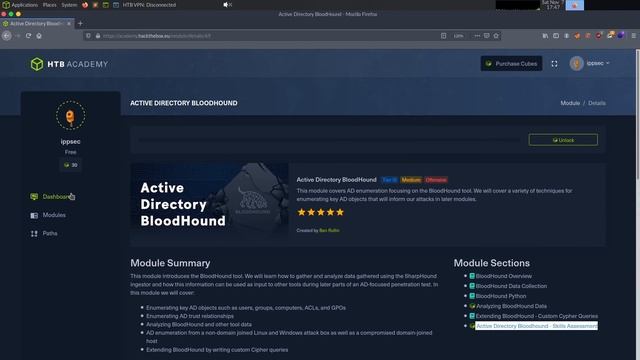
Task: Click the Unlock module button
Action: [563, 140]
